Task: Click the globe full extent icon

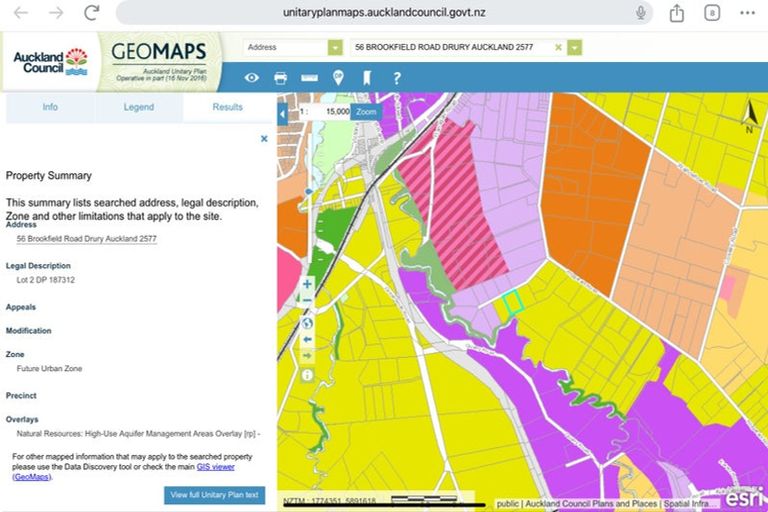Action: [x=307, y=322]
